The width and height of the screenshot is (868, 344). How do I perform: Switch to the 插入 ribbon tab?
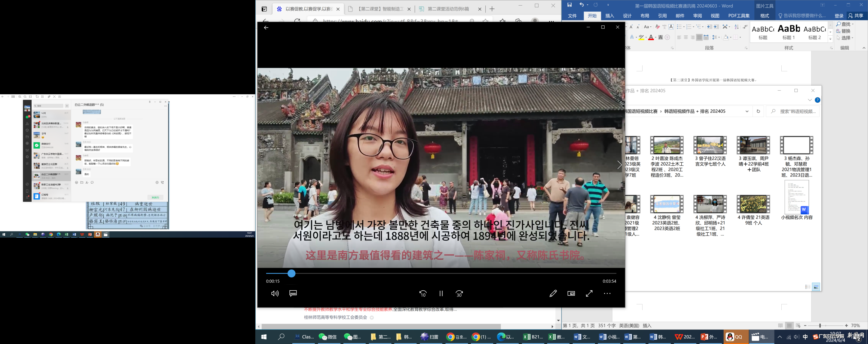pyautogui.click(x=610, y=16)
